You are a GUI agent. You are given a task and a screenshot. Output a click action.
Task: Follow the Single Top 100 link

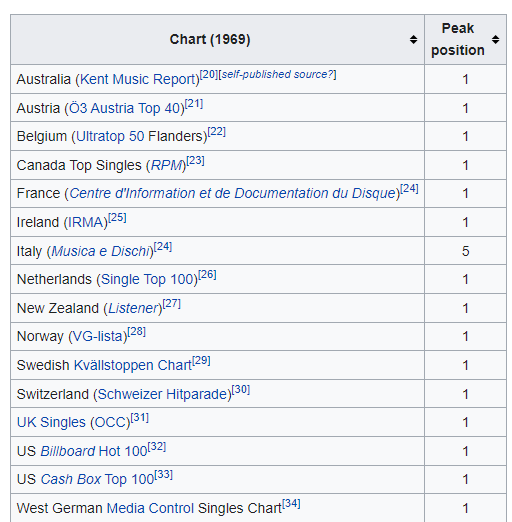pyautogui.click(x=147, y=279)
